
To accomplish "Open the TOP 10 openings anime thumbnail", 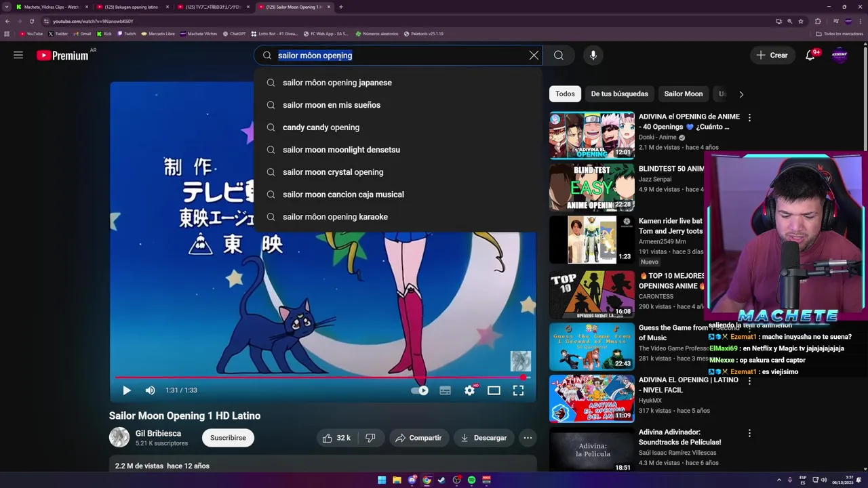I will (592, 293).
